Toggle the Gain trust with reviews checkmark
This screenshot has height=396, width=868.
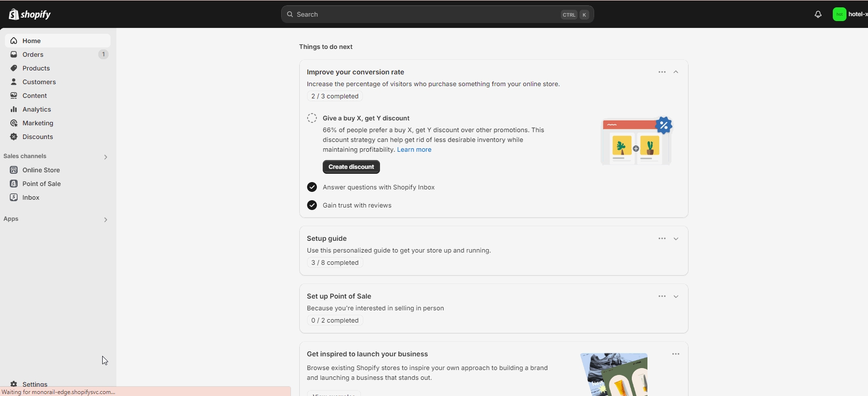[x=312, y=205]
